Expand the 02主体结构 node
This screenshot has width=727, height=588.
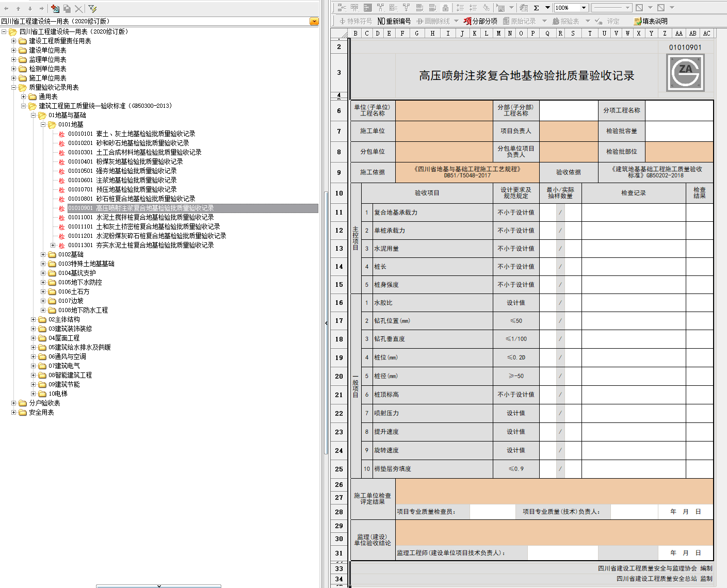(x=34, y=320)
